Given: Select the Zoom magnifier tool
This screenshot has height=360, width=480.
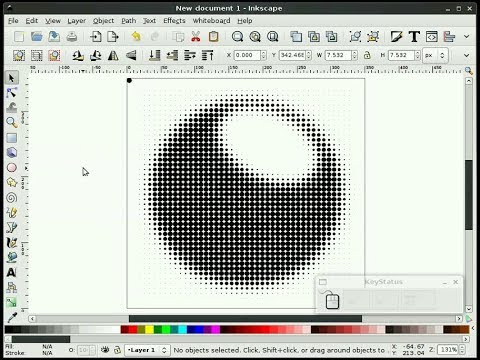Looking at the screenshot, I should pos(12,122).
